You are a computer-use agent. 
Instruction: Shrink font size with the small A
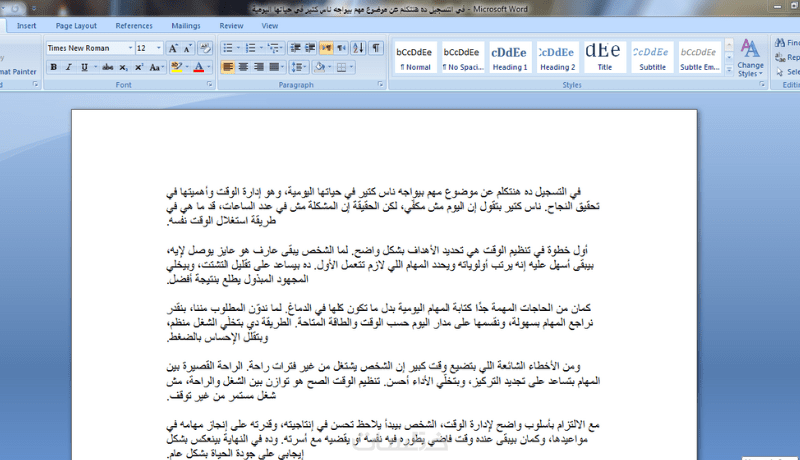[x=188, y=48]
